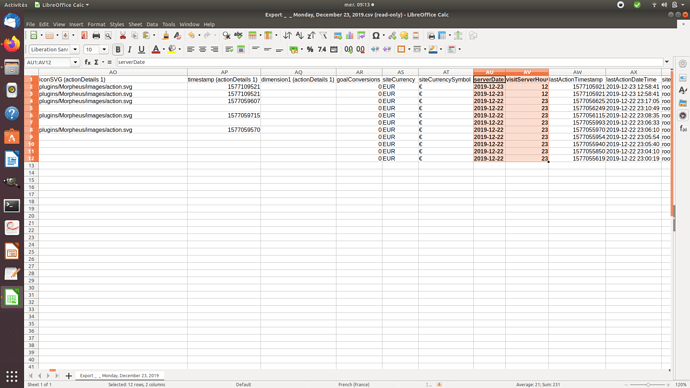Open the font size dropdown

tap(104, 49)
